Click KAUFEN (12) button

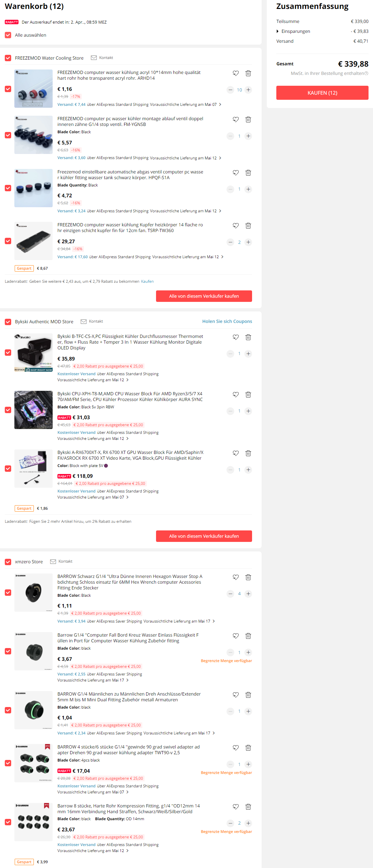point(322,93)
